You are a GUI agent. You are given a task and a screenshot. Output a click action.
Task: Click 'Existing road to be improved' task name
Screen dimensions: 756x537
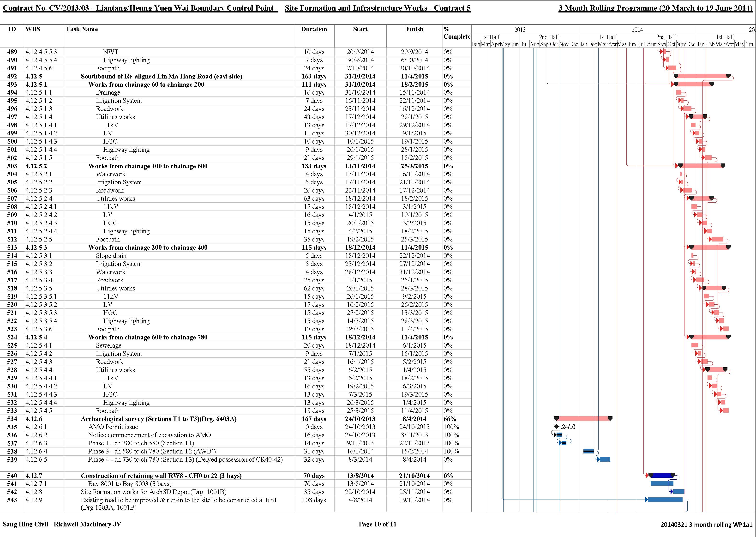click(x=179, y=504)
